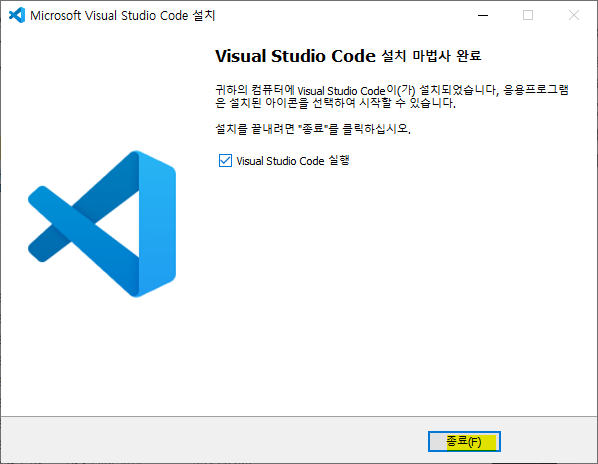
Task: Finish setup with the 종료(F) button
Action: click(x=464, y=442)
